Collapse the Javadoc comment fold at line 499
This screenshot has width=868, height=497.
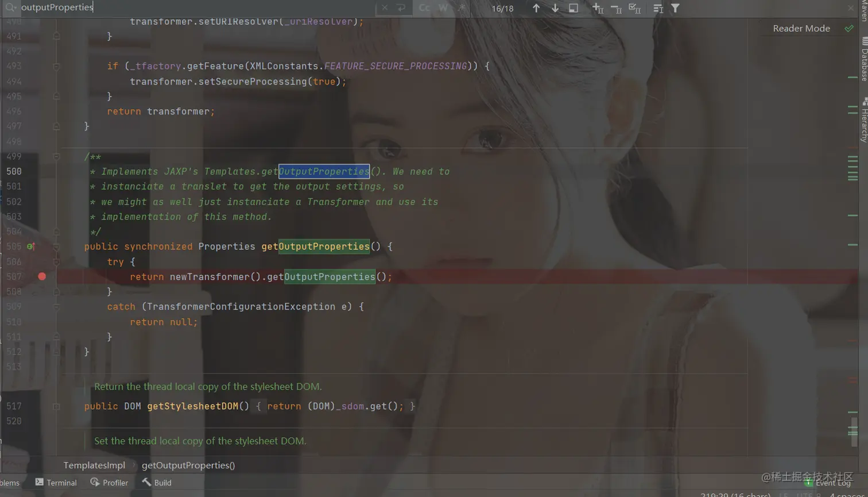tap(56, 156)
